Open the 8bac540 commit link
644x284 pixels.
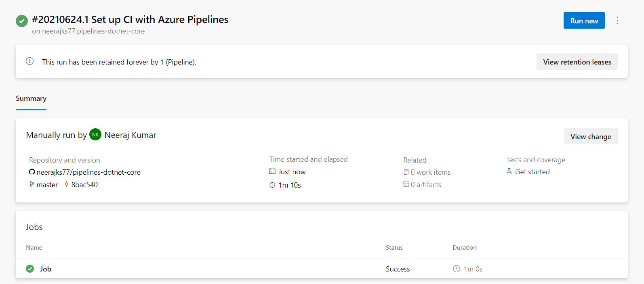coord(84,185)
